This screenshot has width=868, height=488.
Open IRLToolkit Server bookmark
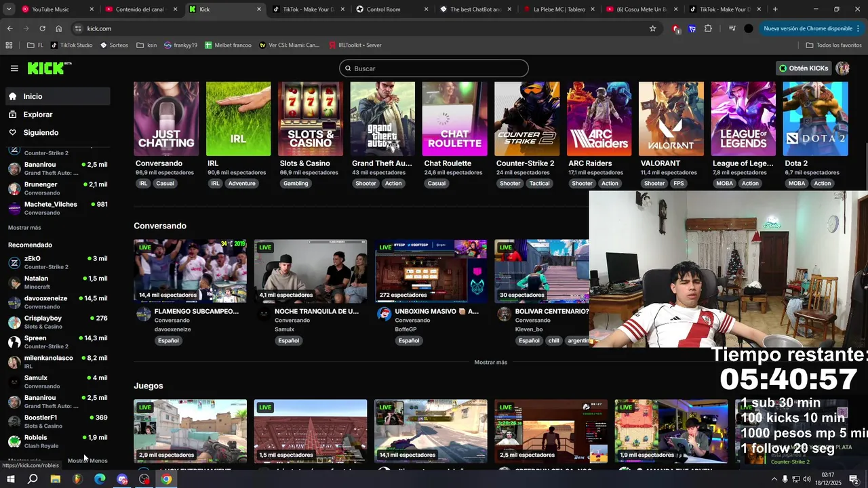click(x=355, y=45)
